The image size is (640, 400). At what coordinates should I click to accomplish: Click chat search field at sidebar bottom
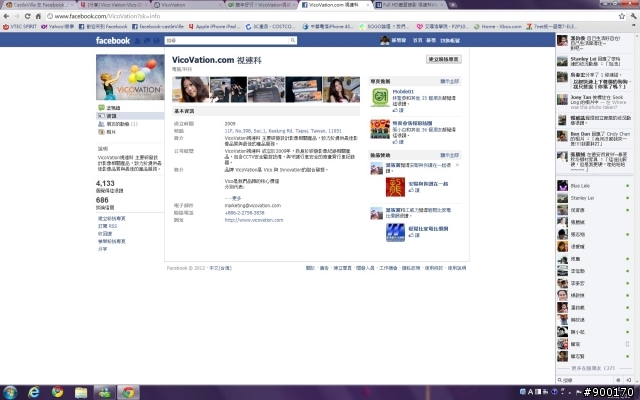click(x=585, y=380)
